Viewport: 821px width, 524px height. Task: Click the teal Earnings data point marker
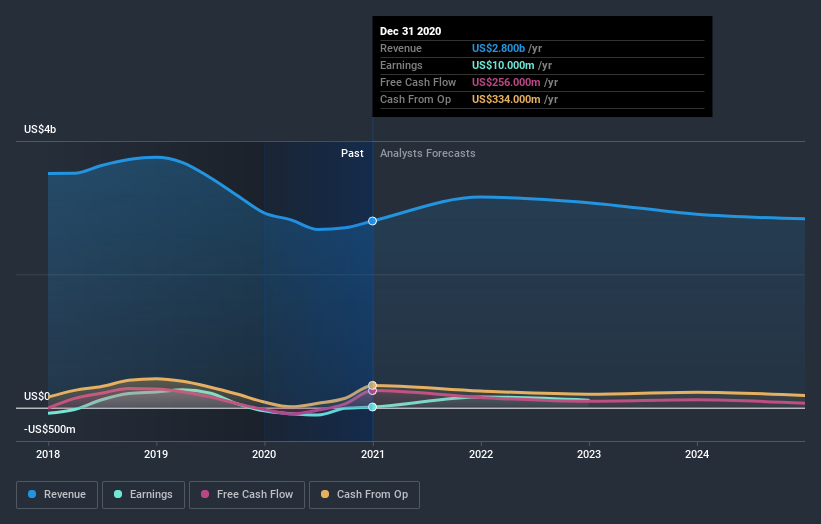[372, 407]
